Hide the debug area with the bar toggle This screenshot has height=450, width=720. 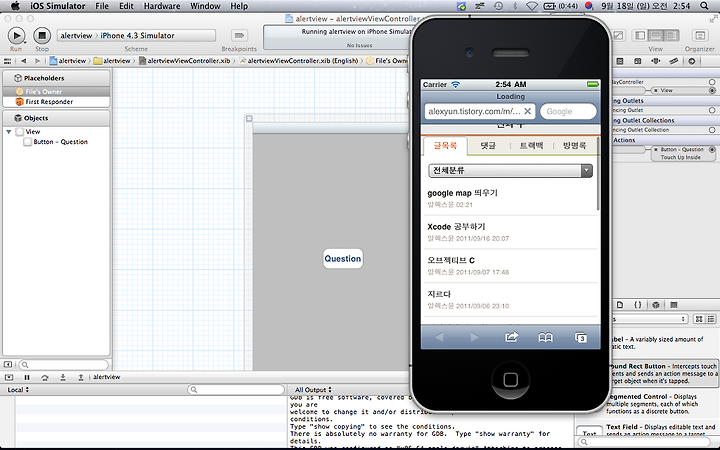(9, 377)
